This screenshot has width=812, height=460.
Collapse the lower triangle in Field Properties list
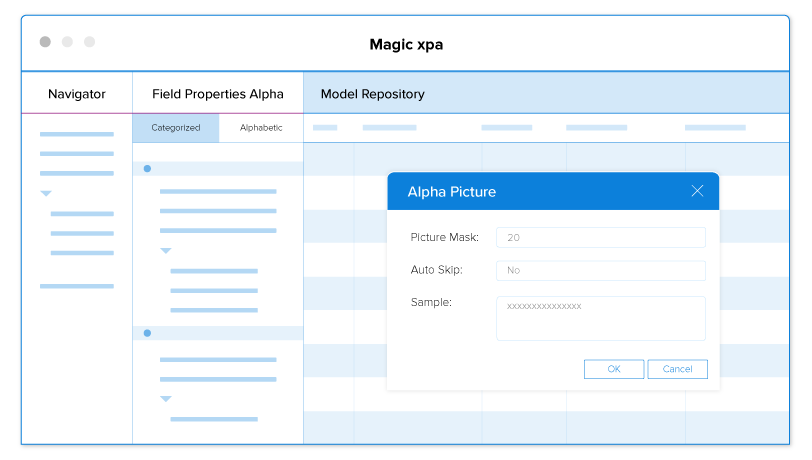(x=166, y=398)
